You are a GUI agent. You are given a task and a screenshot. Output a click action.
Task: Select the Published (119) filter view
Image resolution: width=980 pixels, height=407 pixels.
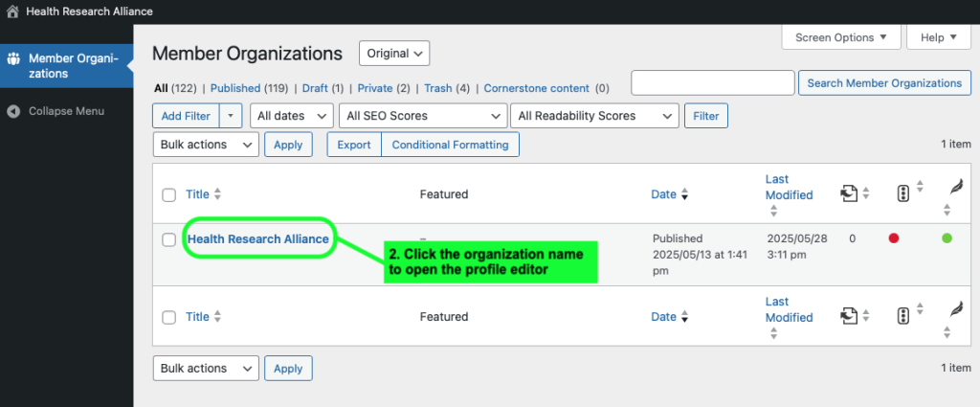[249, 89]
